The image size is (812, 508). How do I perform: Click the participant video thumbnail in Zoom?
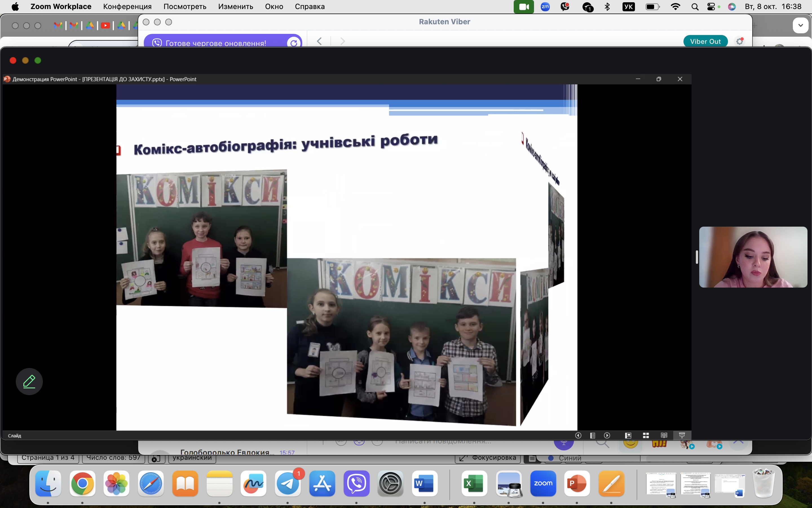point(753,257)
